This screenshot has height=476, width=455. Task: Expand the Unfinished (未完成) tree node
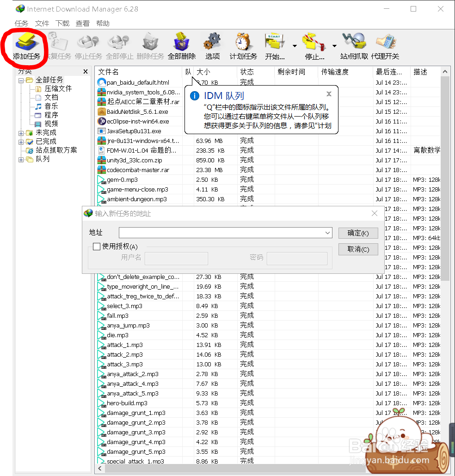21,133
